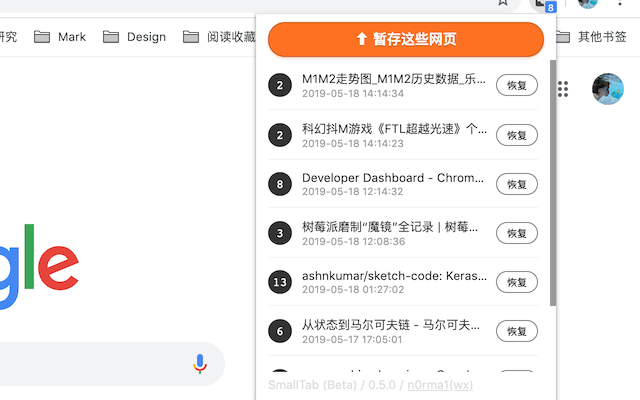Click the voice search microphone icon

(x=200, y=364)
